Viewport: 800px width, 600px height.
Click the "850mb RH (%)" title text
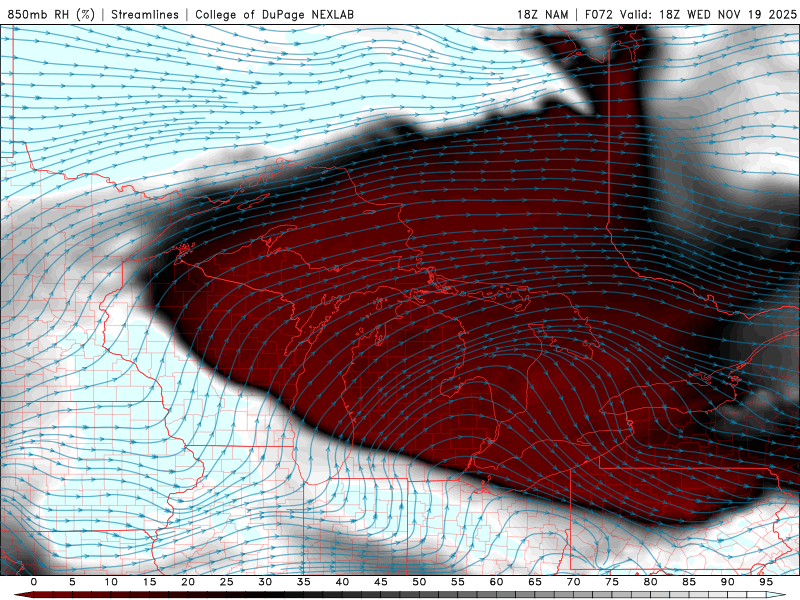point(51,14)
